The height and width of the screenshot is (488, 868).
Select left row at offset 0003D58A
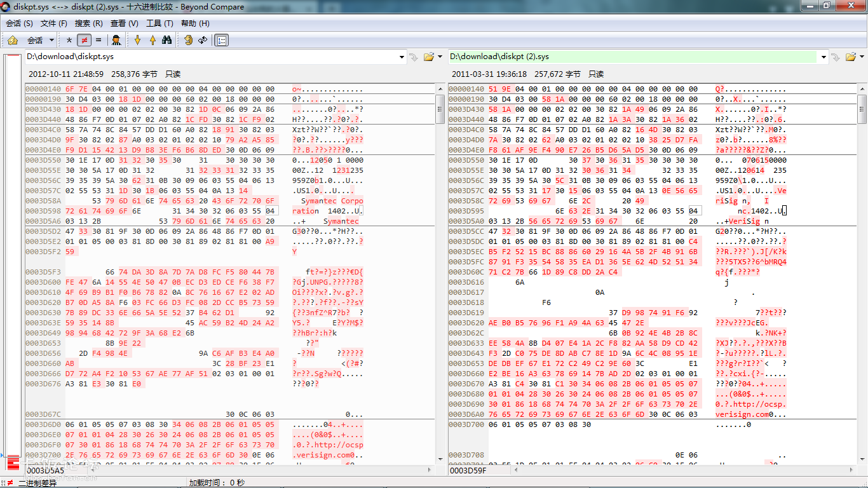click(x=230, y=201)
